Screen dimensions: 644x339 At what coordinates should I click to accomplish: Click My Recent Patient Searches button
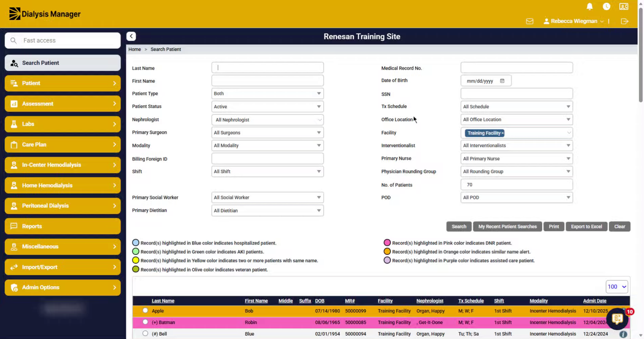[507, 226]
